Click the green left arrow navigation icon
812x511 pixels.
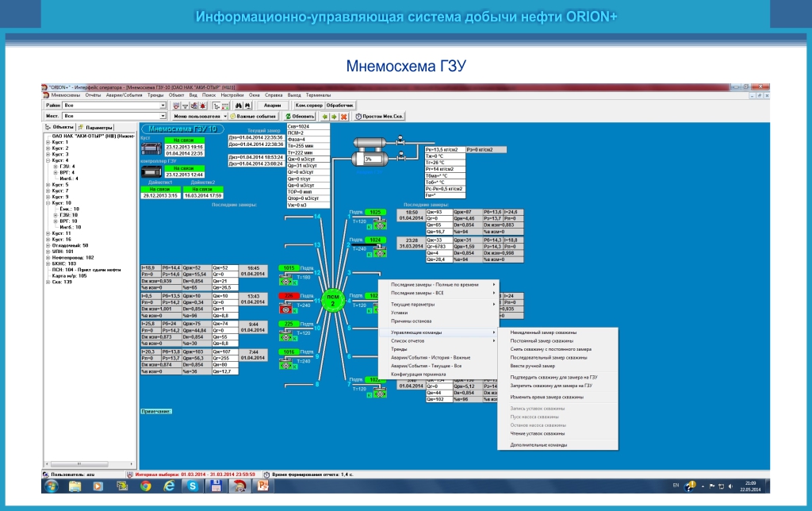(x=324, y=117)
